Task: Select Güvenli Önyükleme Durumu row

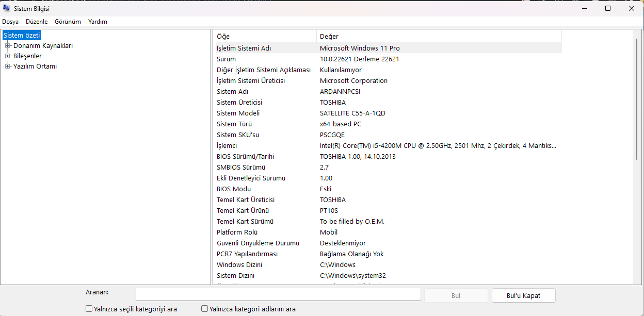Action: tap(388, 243)
